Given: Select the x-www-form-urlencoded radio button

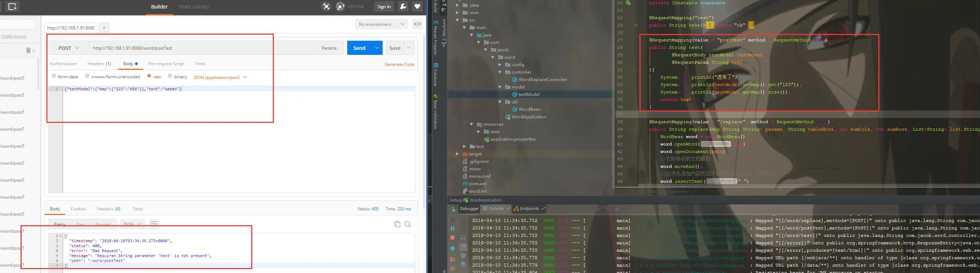Looking at the screenshot, I should click(87, 76).
